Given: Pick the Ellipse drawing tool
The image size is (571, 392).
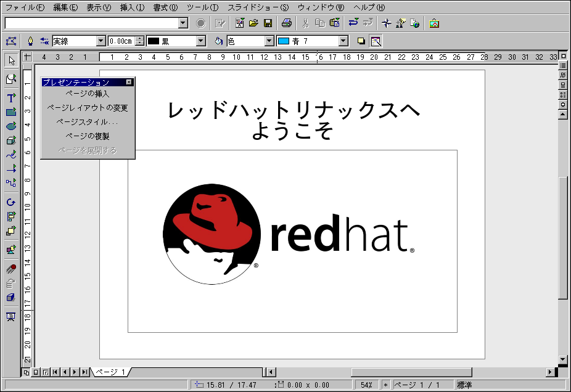Looking at the screenshot, I should (x=10, y=126).
